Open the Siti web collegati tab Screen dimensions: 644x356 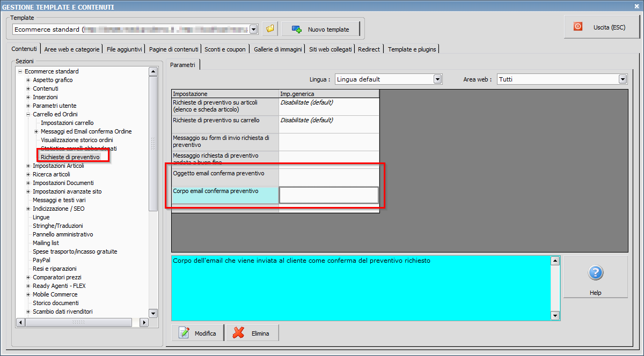pos(331,49)
